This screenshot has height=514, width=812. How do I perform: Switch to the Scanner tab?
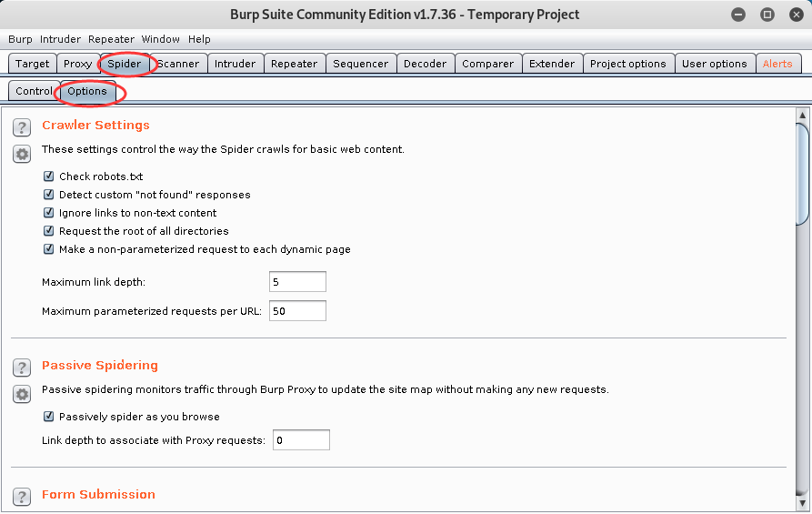pos(178,64)
